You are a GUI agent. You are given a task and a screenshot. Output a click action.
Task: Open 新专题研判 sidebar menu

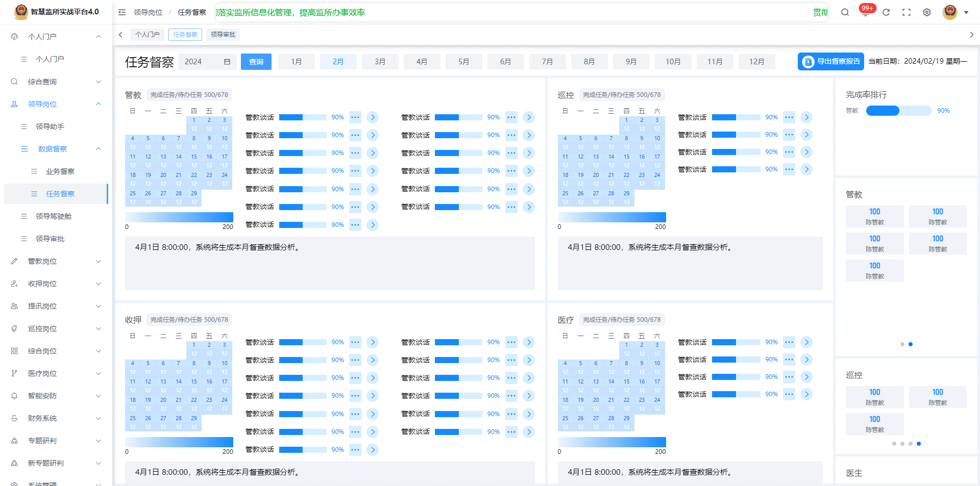(56, 463)
